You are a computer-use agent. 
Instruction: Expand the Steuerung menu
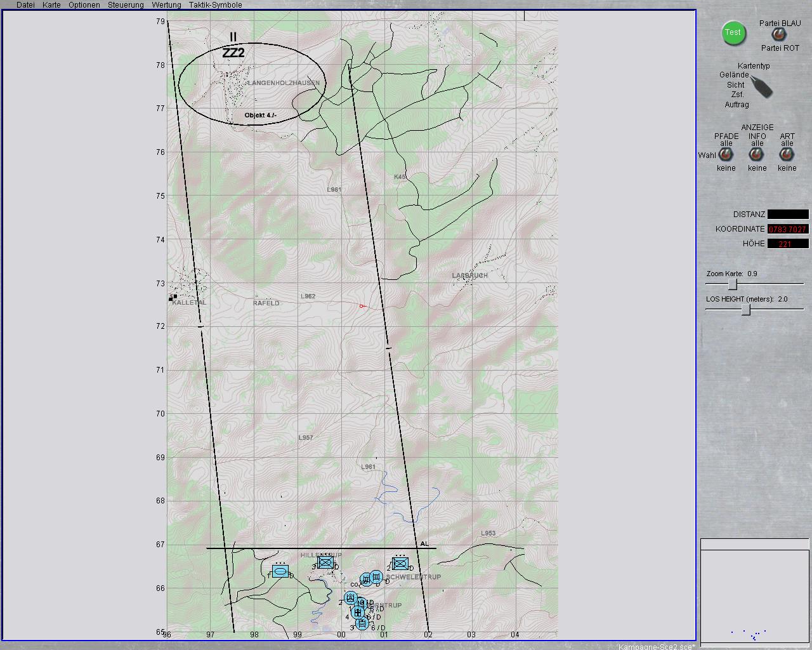click(126, 5)
